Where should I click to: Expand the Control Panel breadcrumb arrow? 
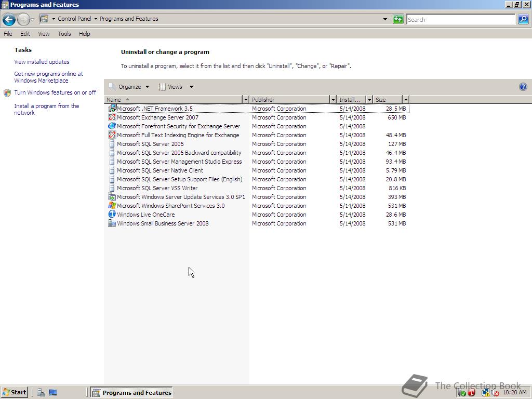click(96, 19)
